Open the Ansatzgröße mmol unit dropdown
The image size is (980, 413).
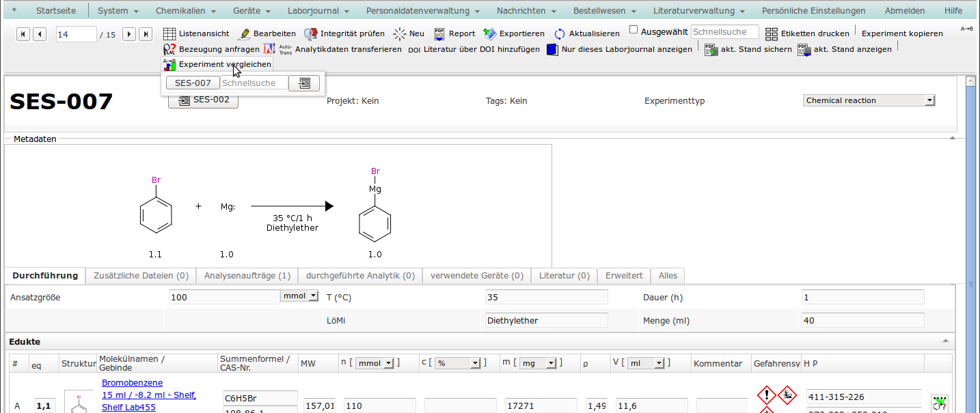pos(299,296)
